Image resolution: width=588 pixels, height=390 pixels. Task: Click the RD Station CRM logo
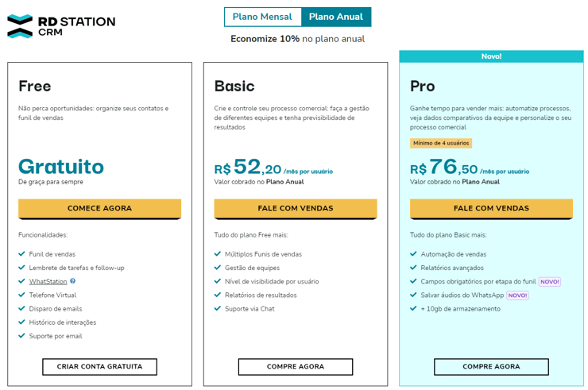point(61,26)
